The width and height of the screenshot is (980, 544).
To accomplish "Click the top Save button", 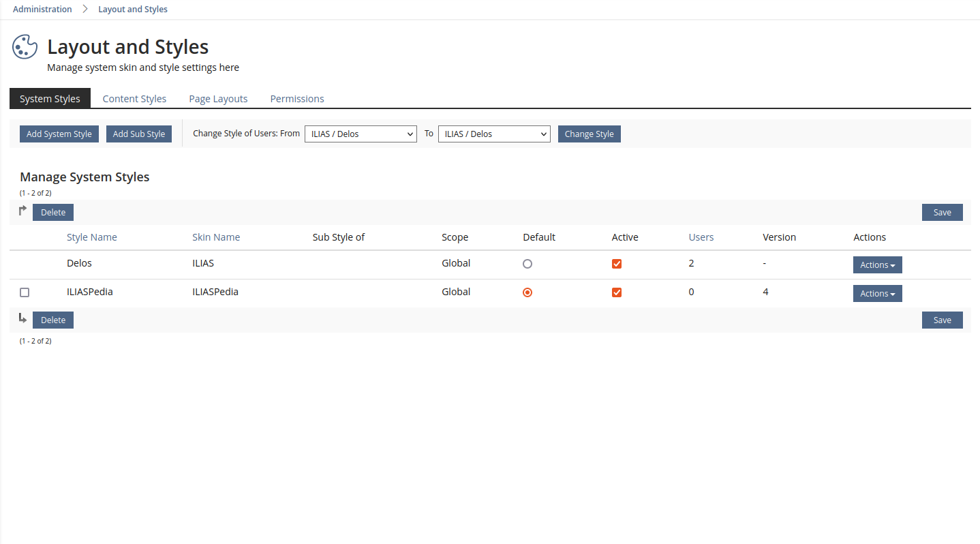I will (943, 212).
